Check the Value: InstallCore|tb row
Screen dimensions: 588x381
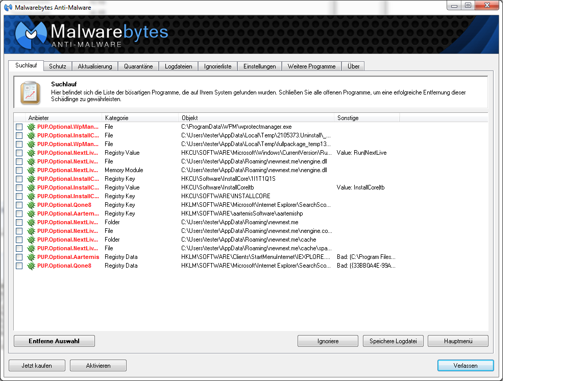click(19, 187)
